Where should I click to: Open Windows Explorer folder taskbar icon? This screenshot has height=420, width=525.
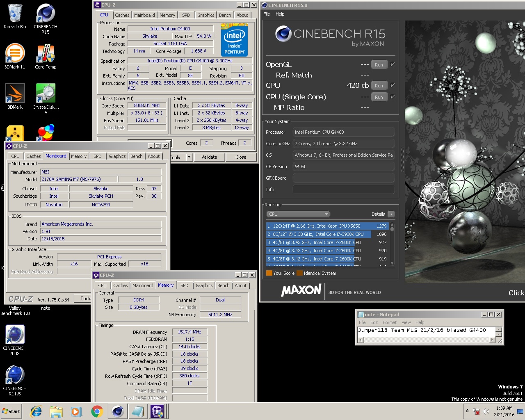coord(56,411)
